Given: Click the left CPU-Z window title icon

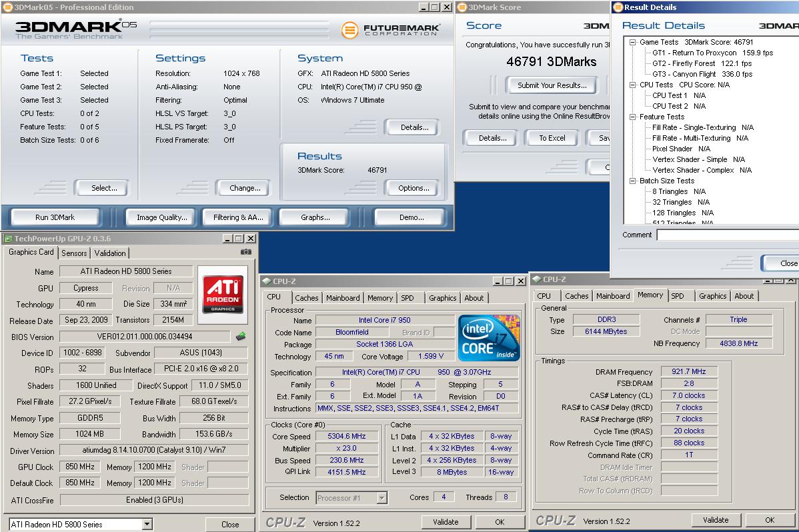Looking at the screenshot, I should 266,281.
